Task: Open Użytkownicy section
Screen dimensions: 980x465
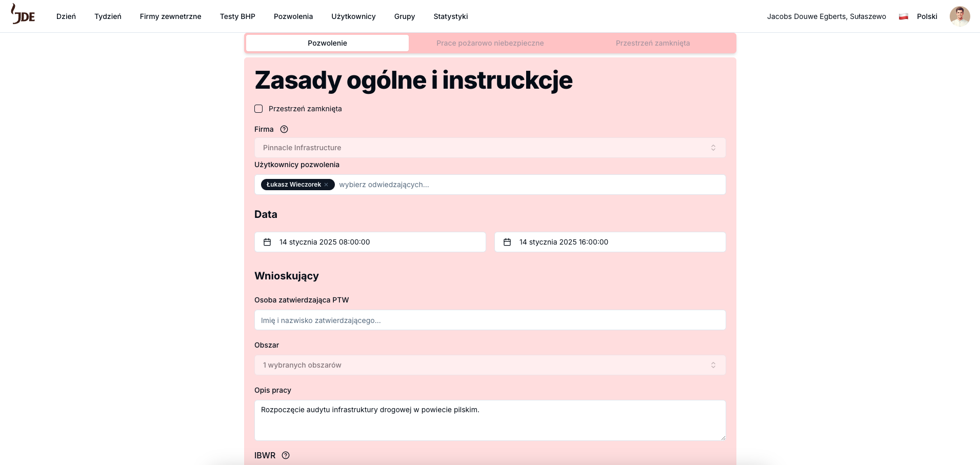Action: [353, 16]
